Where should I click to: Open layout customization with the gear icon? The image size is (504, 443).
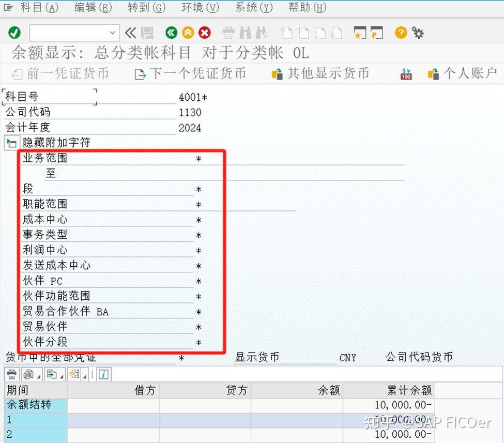click(417, 32)
